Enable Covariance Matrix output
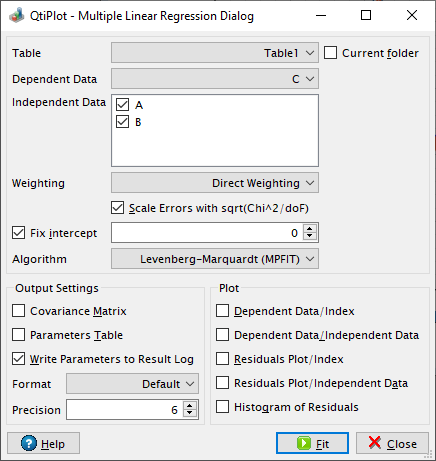The image size is (436, 461). (x=18, y=311)
